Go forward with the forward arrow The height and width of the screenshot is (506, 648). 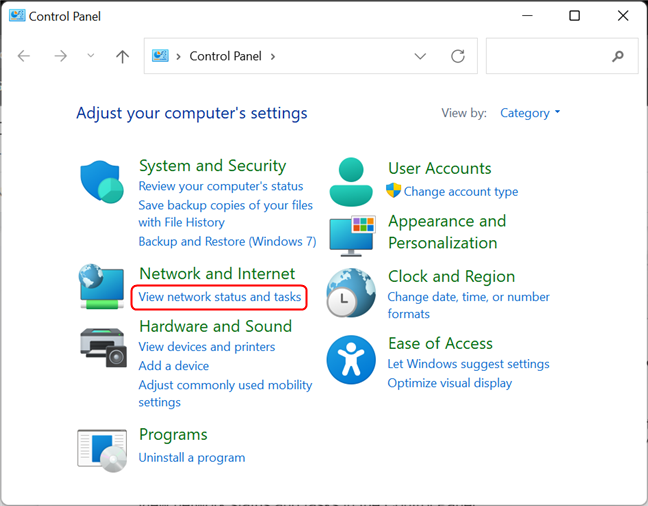coord(60,56)
